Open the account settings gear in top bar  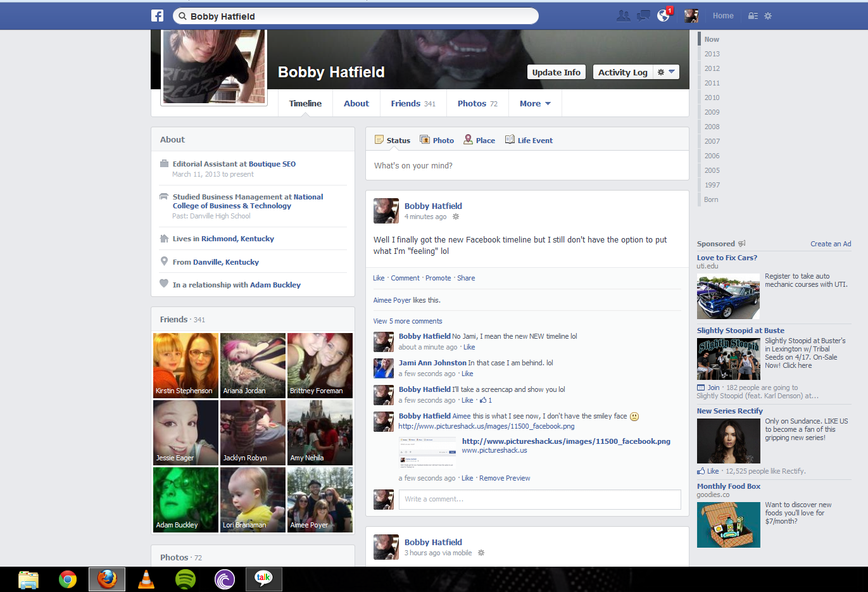[768, 16]
